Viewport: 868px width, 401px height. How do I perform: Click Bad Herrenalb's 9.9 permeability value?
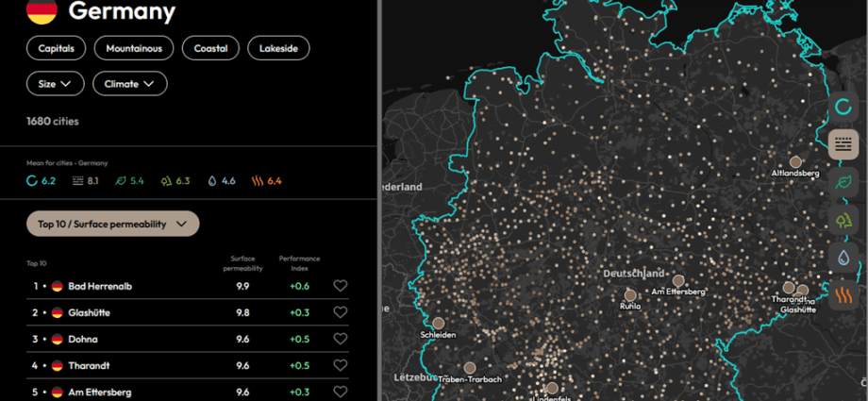242,286
